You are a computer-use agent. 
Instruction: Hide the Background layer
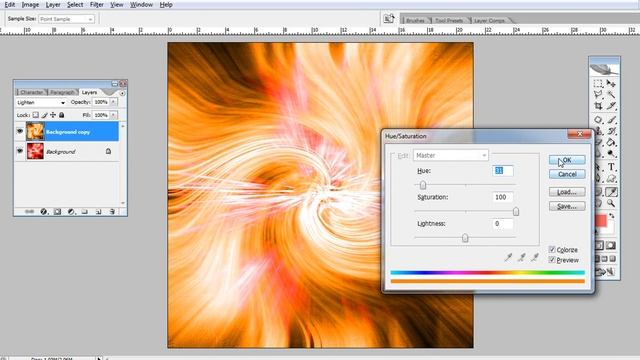pos(20,151)
